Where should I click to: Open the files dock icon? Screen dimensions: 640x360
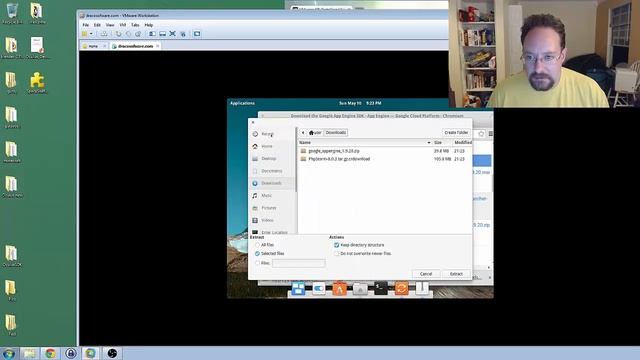(x=360, y=289)
